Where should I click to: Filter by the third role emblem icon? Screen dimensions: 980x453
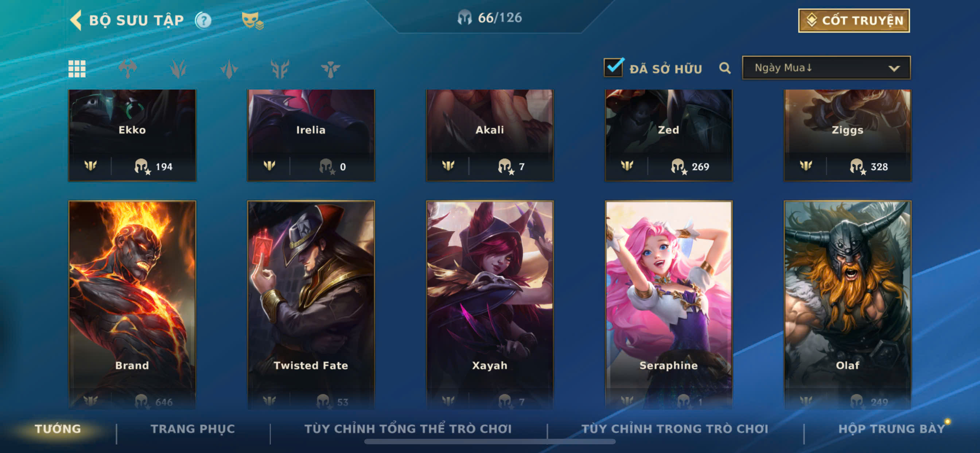click(x=229, y=69)
